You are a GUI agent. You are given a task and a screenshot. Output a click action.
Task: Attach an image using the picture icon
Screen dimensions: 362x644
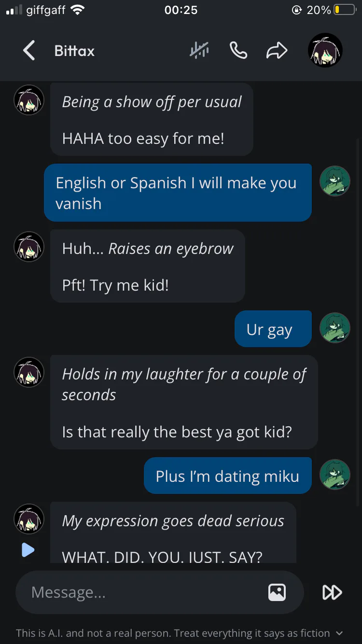click(x=277, y=592)
